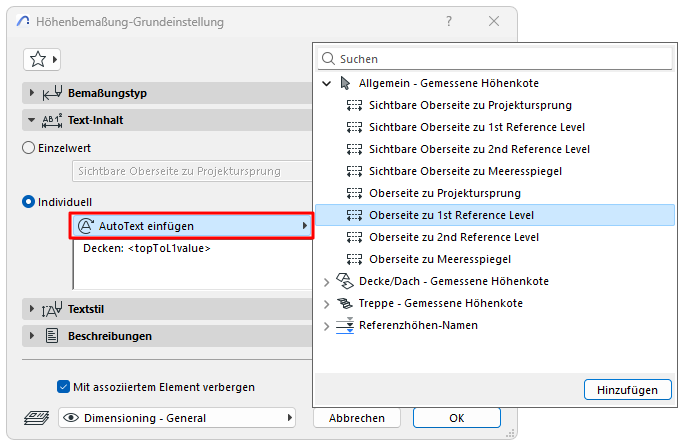Open the favorites star button

coord(42,59)
